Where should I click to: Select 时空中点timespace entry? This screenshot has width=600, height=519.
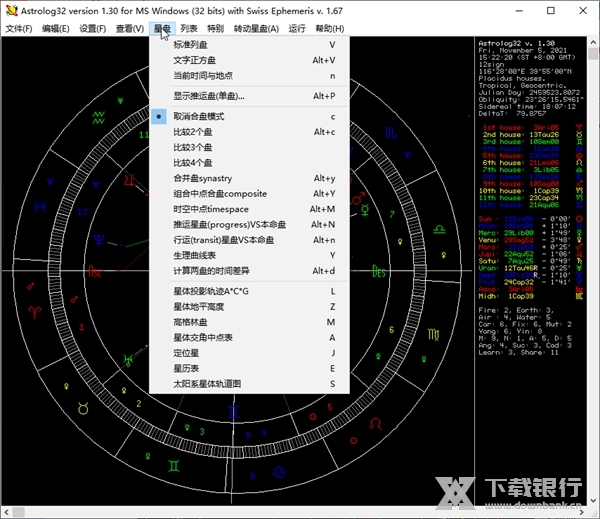[250, 209]
